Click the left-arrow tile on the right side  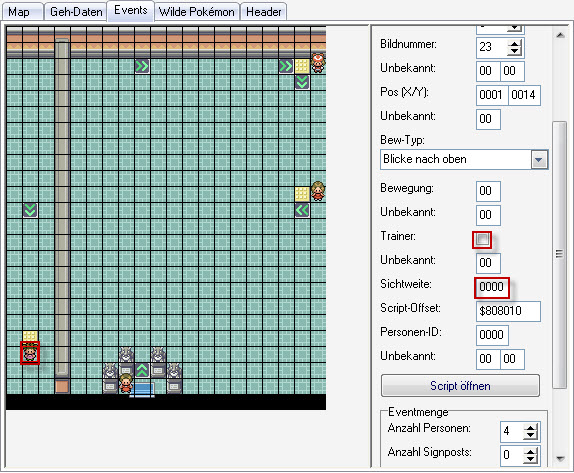[302, 211]
